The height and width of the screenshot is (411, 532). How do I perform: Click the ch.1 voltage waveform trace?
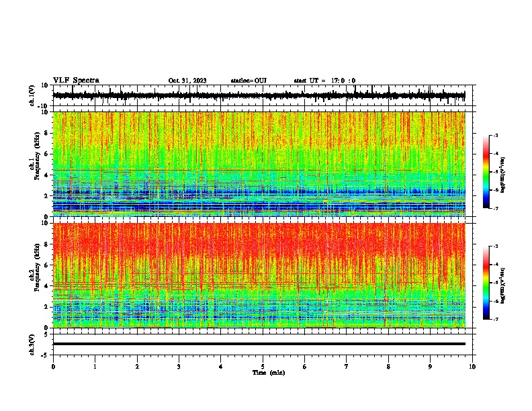coord(259,95)
